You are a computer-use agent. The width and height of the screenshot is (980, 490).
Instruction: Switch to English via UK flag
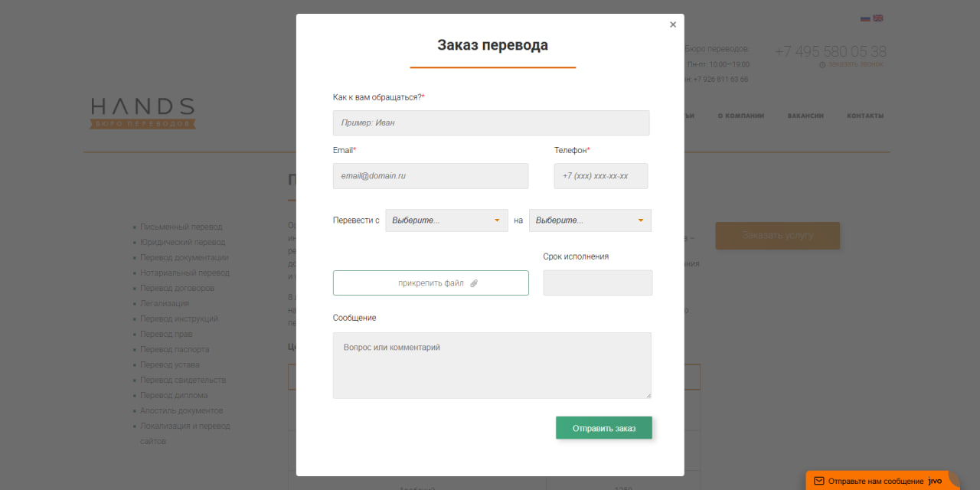click(x=878, y=18)
